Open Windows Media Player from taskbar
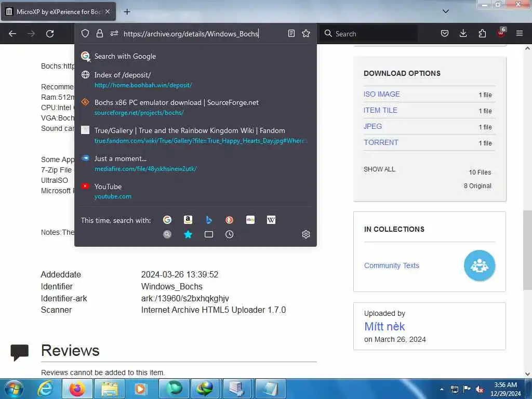532x399 pixels. (x=140, y=389)
